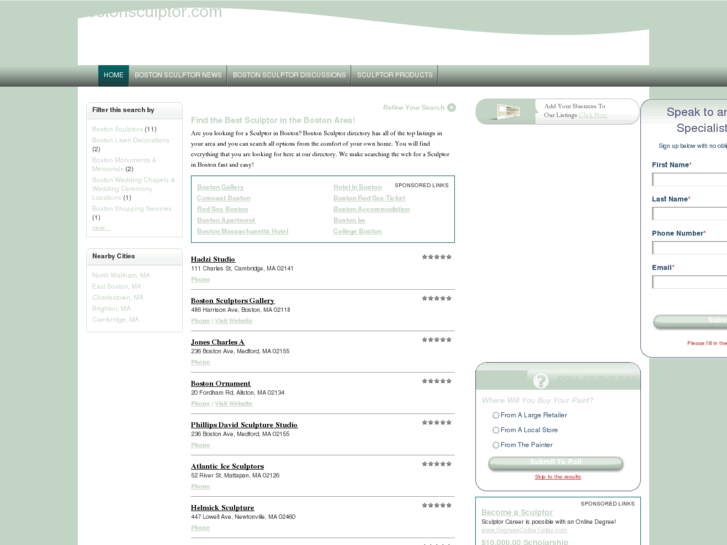727x545 pixels.
Task: Click the Last Name input field
Action: pos(689,213)
